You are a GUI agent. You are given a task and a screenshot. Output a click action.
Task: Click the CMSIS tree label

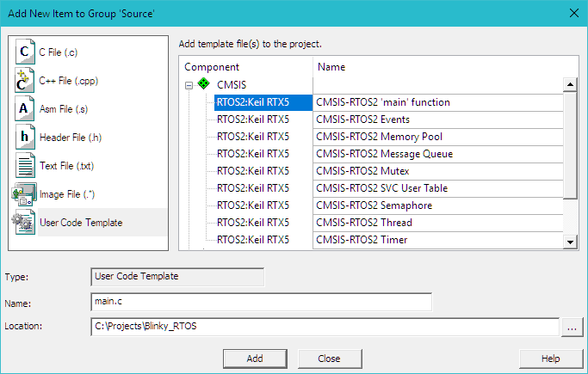click(x=232, y=85)
